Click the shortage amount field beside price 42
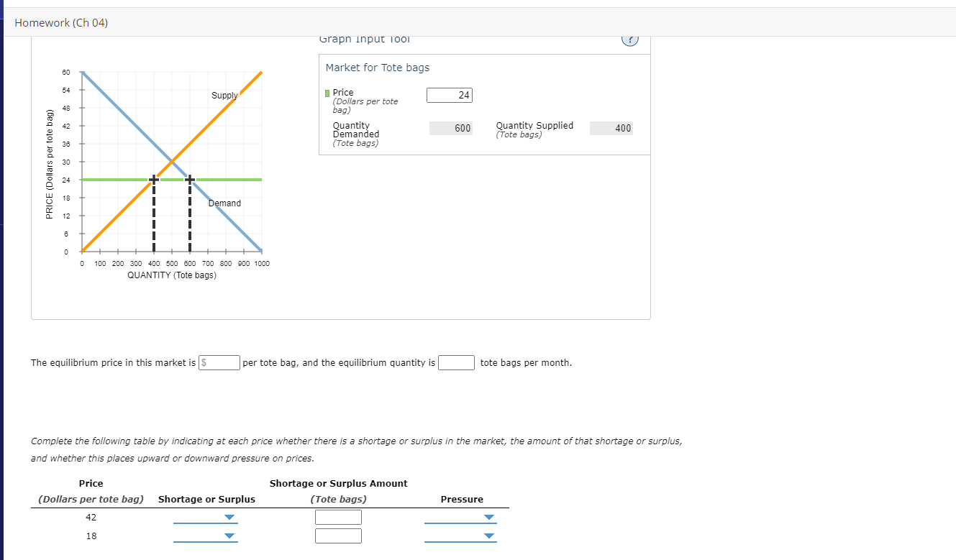Image resolution: width=956 pixels, height=560 pixels. point(338,517)
